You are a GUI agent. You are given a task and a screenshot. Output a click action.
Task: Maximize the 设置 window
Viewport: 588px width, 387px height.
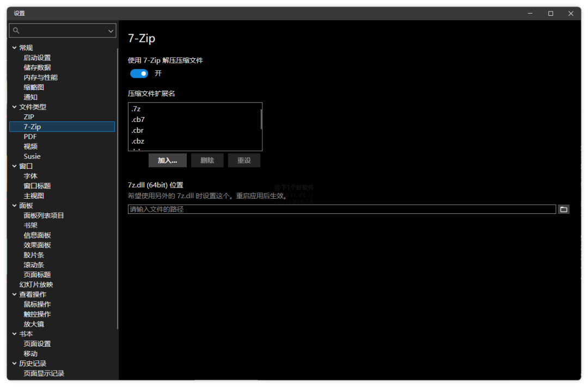[550, 14]
